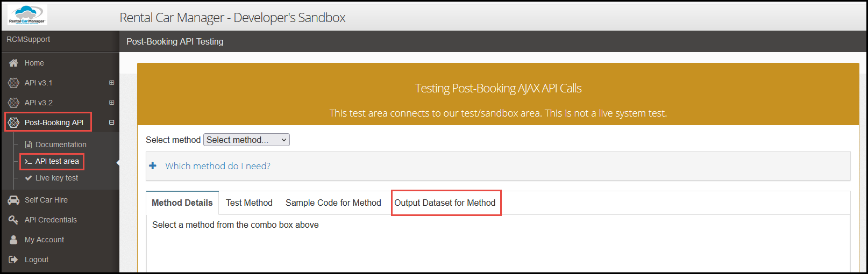Click the Rental Car Manager logo
This screenshot has height=274, width=868.
click(27, 15)
